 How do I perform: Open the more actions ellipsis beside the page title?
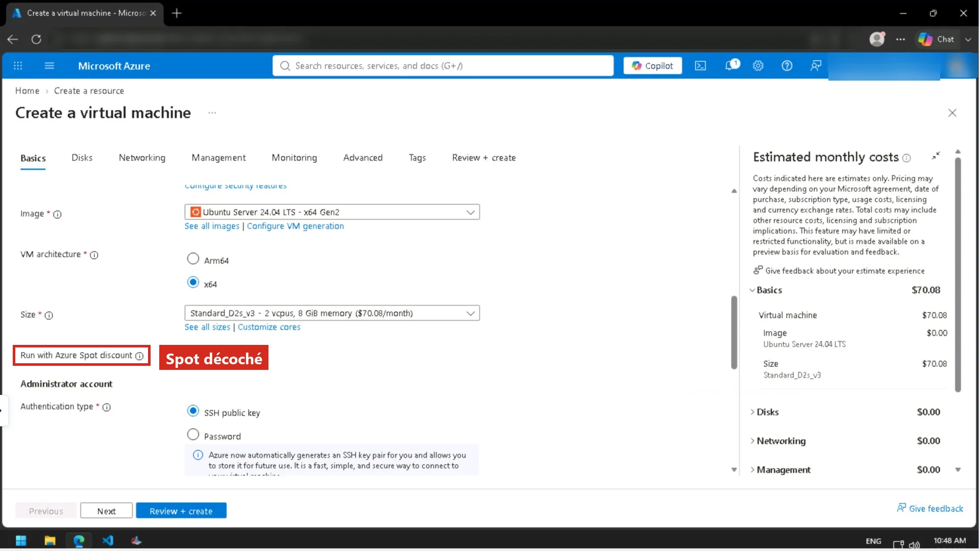[212, 113]
